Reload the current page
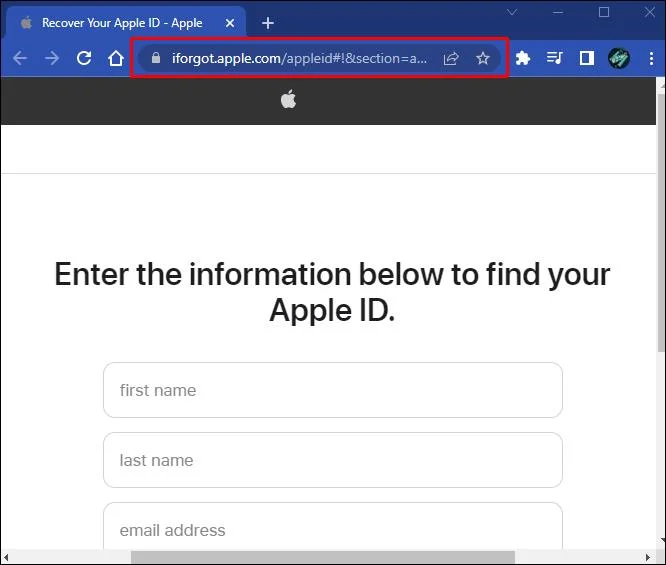This screenshot has width=666, height=565. (x=84, y=58)
